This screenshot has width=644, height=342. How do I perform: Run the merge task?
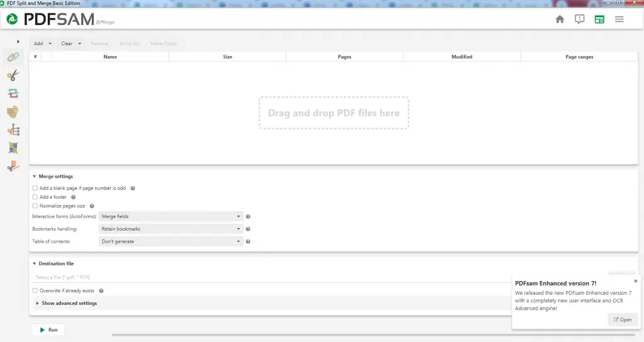(48, 329)
